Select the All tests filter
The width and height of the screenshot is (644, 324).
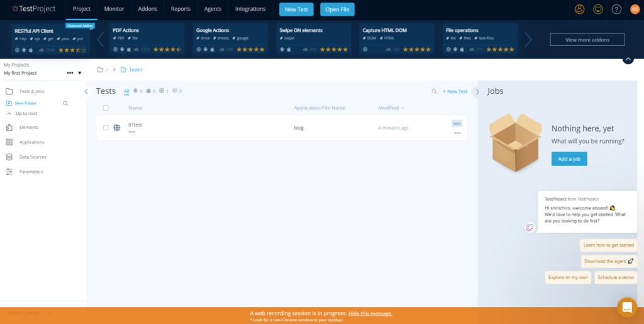coord(126,91)
